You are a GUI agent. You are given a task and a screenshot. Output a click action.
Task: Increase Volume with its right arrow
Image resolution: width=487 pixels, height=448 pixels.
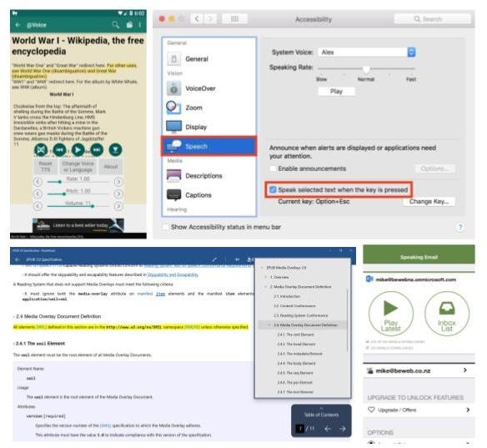click(x=118, y=206)
